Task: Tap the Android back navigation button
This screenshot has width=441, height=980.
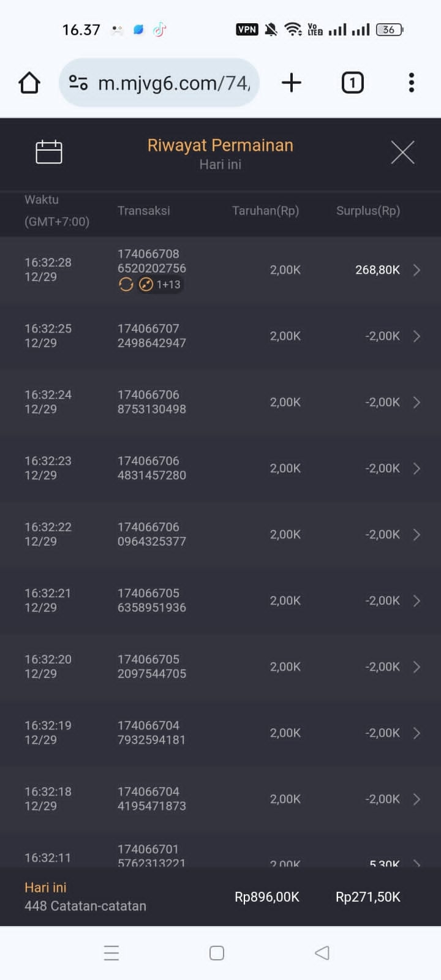Action: tap(322, 952)
